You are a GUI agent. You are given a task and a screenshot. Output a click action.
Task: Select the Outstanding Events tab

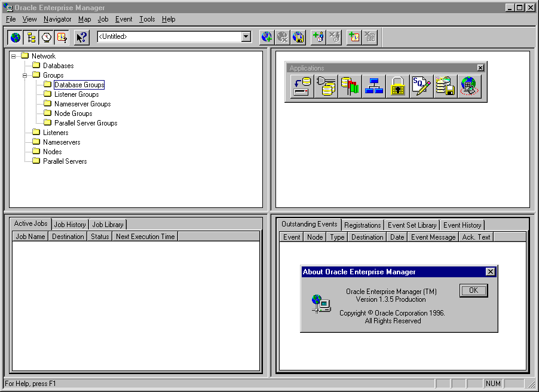(310, 224)
